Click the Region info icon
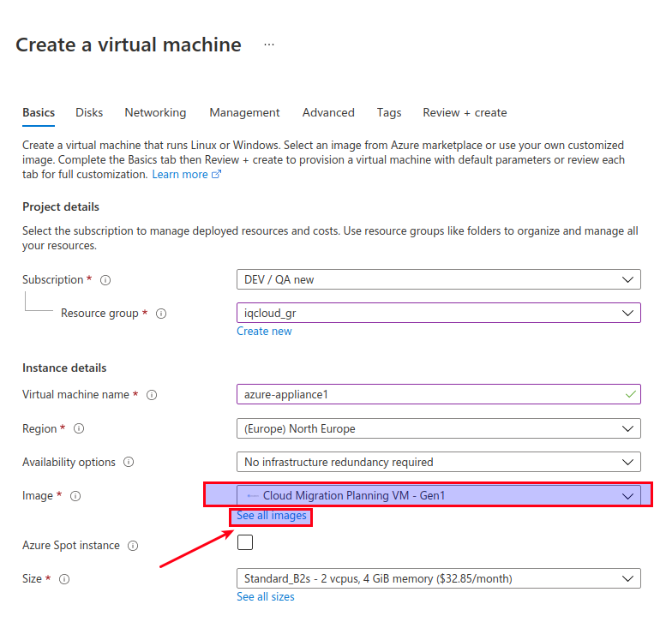 [x=79, y=428]
